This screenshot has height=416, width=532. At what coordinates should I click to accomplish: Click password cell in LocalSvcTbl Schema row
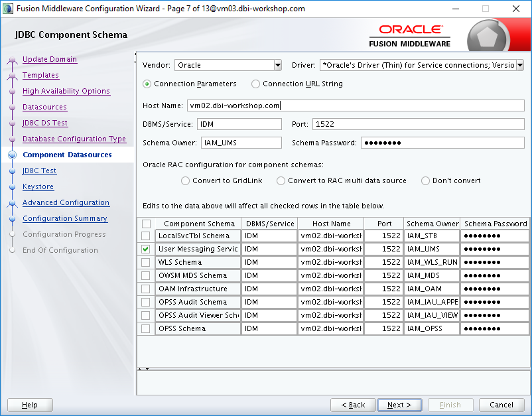[495, 236]
